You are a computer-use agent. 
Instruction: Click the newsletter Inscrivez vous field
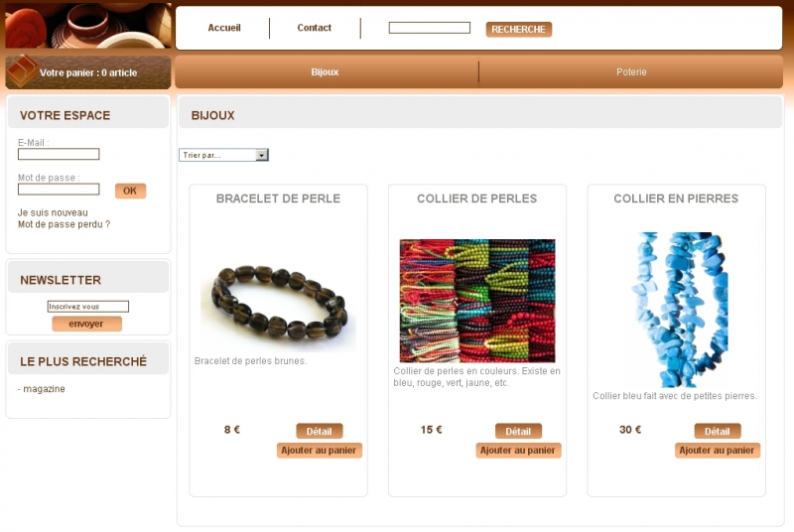88,307
